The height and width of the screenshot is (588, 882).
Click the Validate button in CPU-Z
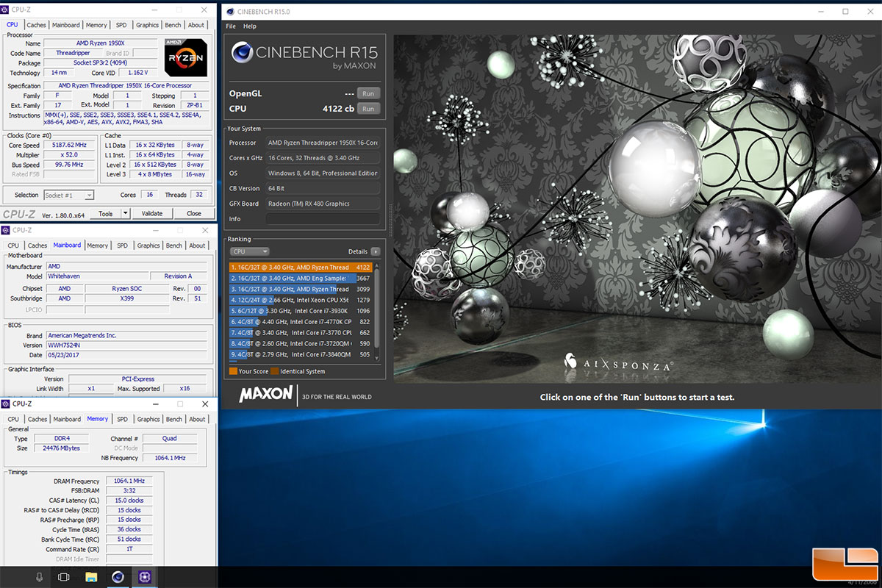pos(152,213)
